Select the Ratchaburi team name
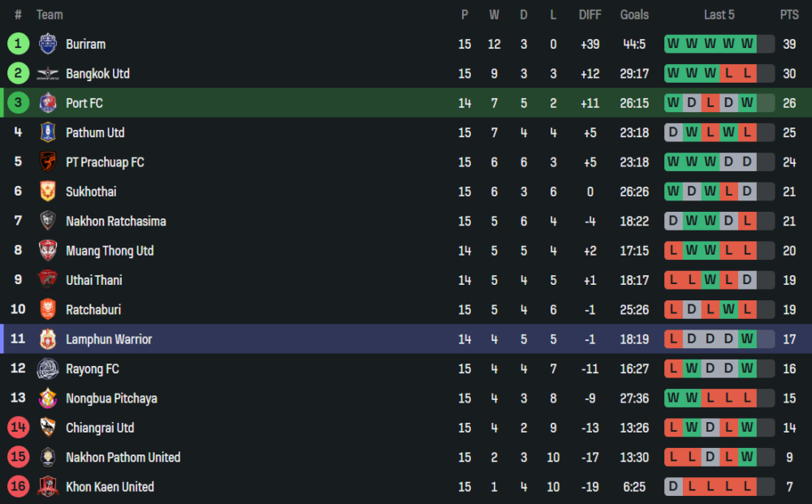 coord(93,310)
